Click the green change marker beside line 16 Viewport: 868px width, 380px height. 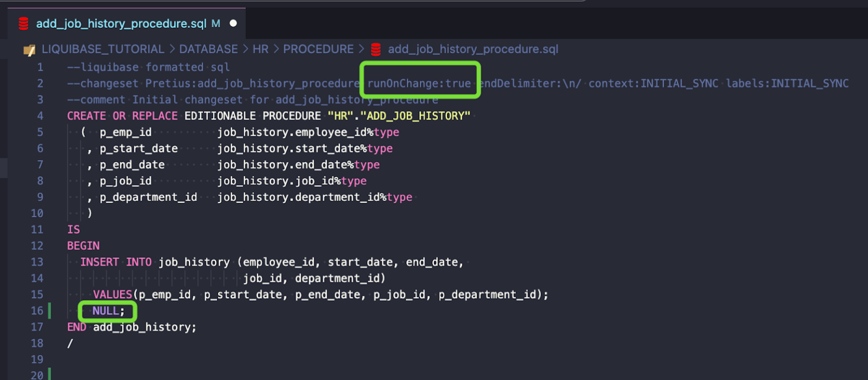[x=50, y=310]
